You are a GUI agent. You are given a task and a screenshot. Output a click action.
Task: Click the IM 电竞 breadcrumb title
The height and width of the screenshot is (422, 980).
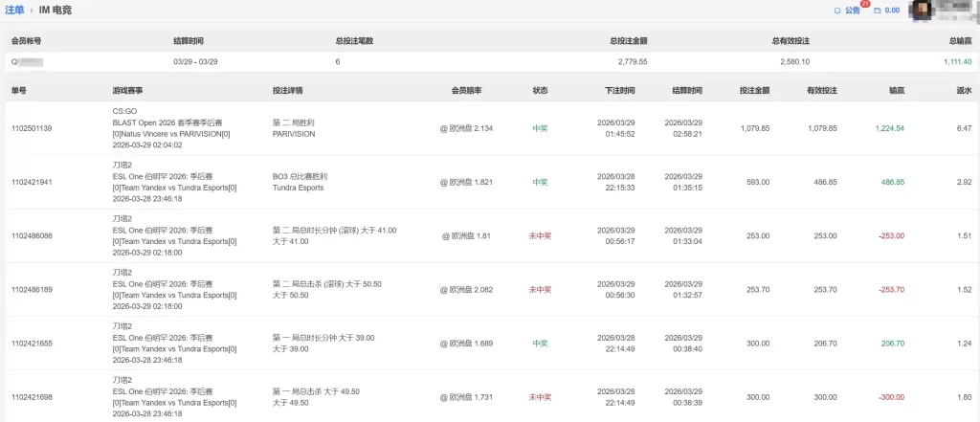click(55, 10)
